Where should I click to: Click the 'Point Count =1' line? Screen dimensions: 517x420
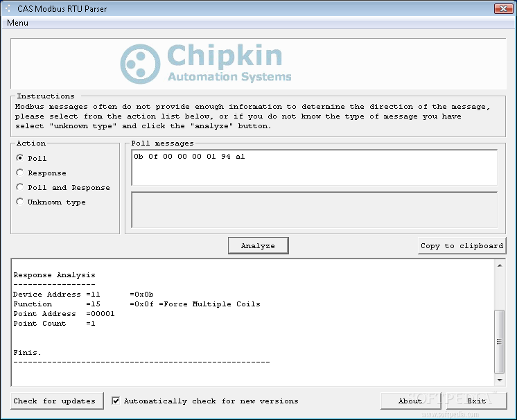click(55, 324)
